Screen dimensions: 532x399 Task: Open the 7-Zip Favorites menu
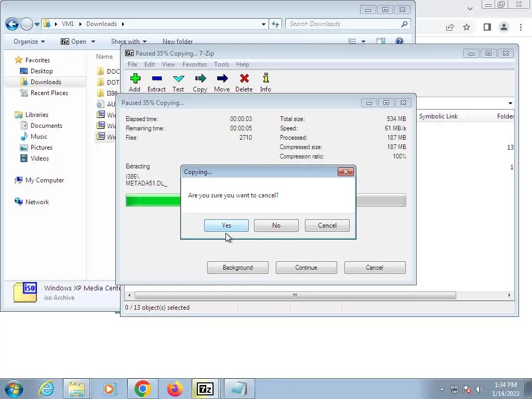(194, 64)
